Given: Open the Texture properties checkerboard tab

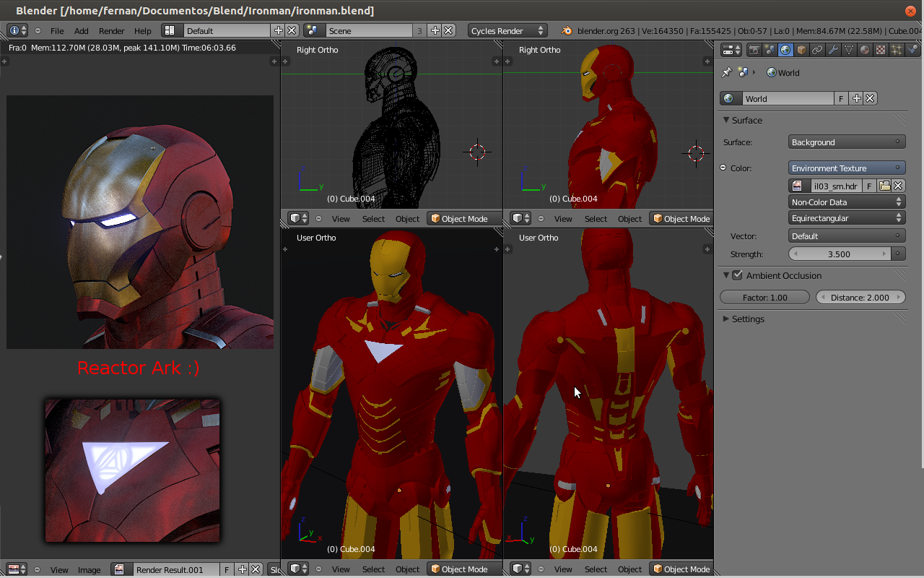Looking at the screenshot, I should pyautogui.click(x=881, y=50).
